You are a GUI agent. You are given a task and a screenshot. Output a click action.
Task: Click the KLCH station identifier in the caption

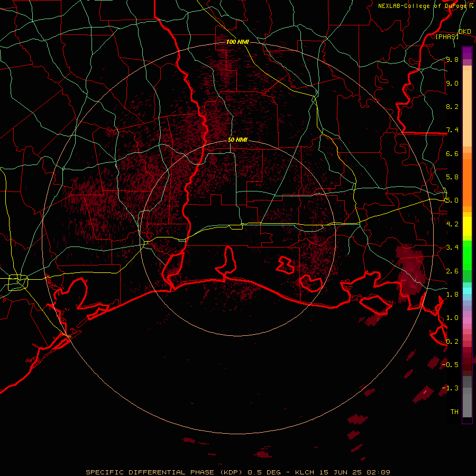click(x=304, y=472)
